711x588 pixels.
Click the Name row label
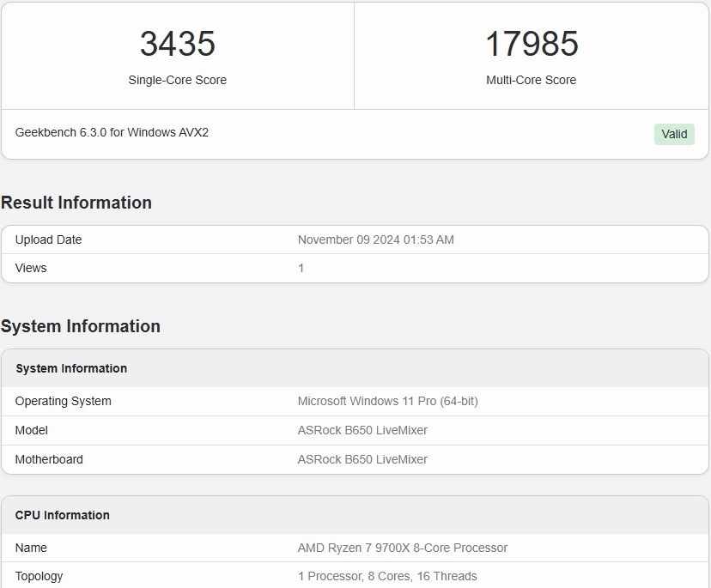coord(31,548)
